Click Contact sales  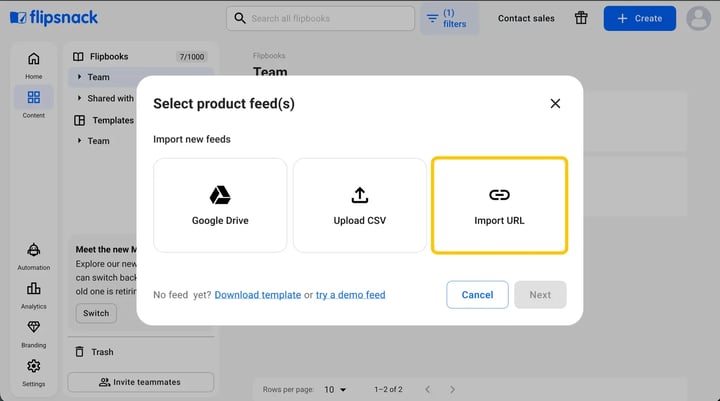(526, 18)
